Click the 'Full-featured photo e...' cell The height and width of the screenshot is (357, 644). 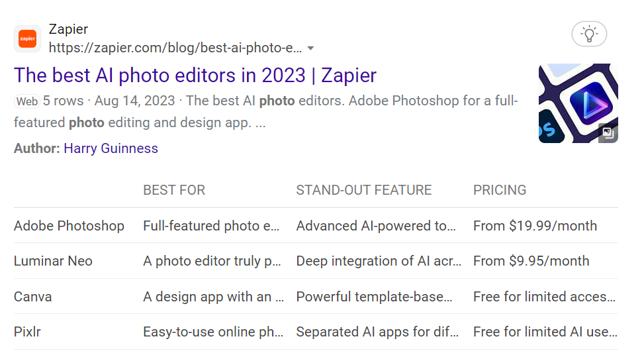pyautogui.click(x=211, y=226)
